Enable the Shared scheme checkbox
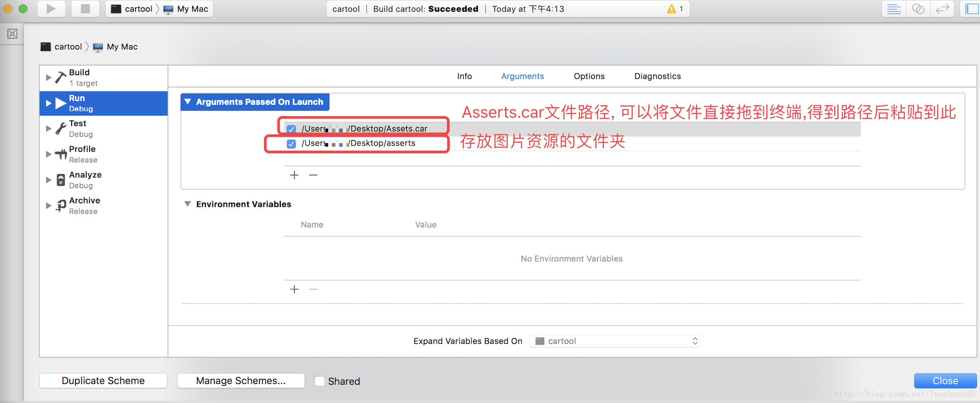980x403 pixels. 320,381
